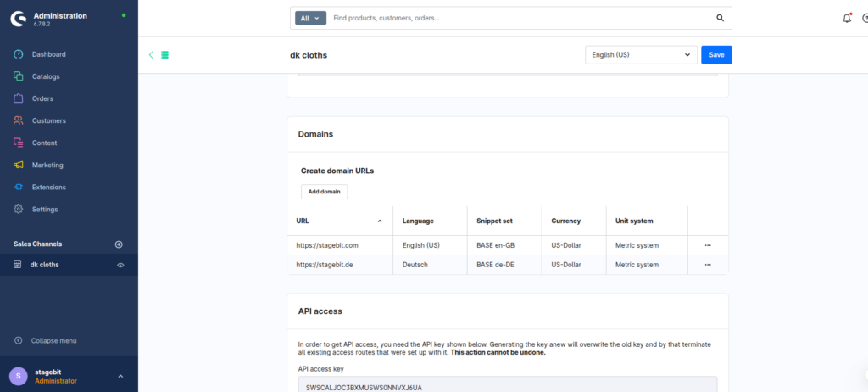
Task: Click the Currency column header
Action: coord(574,221)
